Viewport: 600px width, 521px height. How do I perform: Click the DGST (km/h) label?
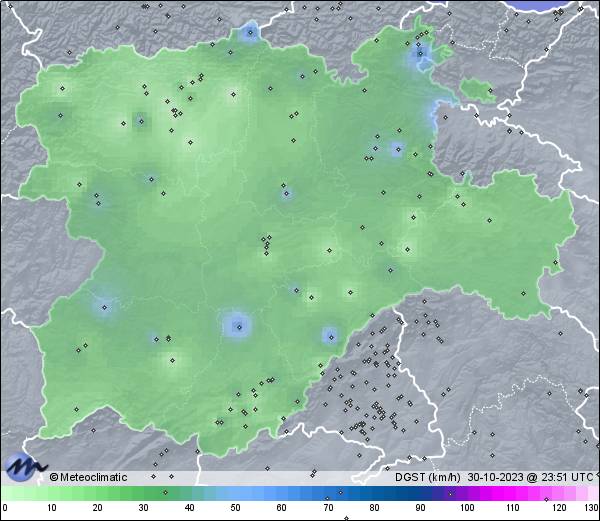point(428,477)
